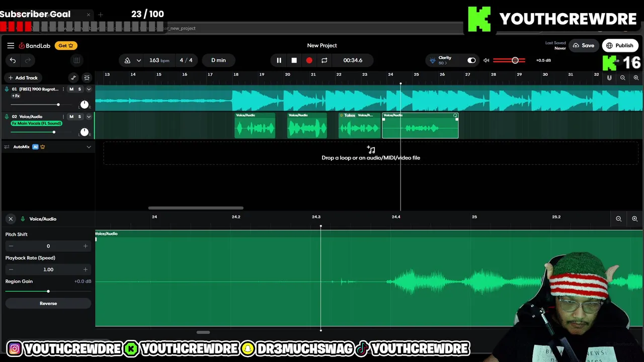The width and height of the screenshot is (644, 362).
Task: Click the drop a loop or file icon
Action: pos(371,150)
